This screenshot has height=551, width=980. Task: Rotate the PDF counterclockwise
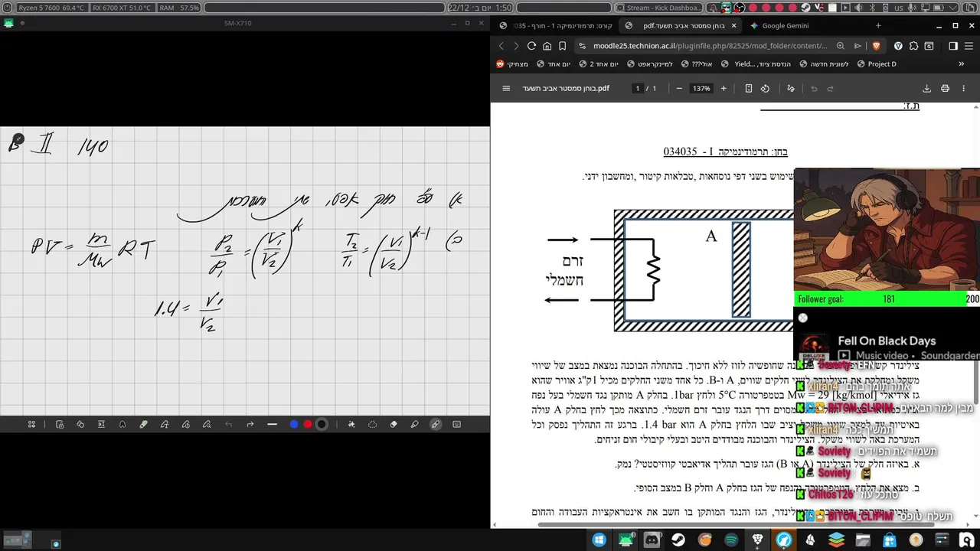(765, 89)
